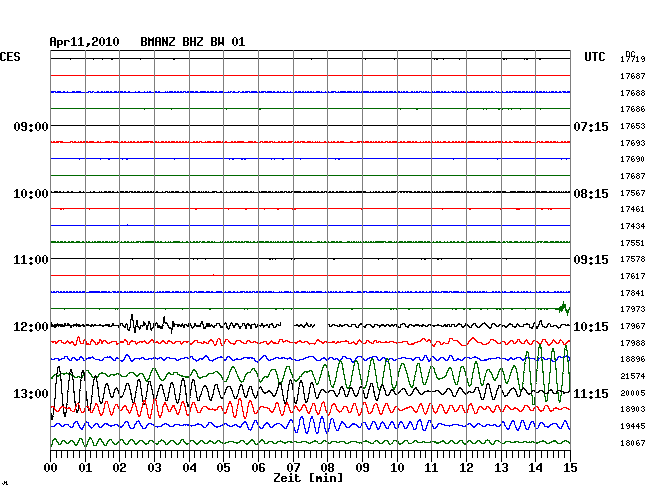Select the DC value "17617"

click(633, 276)
